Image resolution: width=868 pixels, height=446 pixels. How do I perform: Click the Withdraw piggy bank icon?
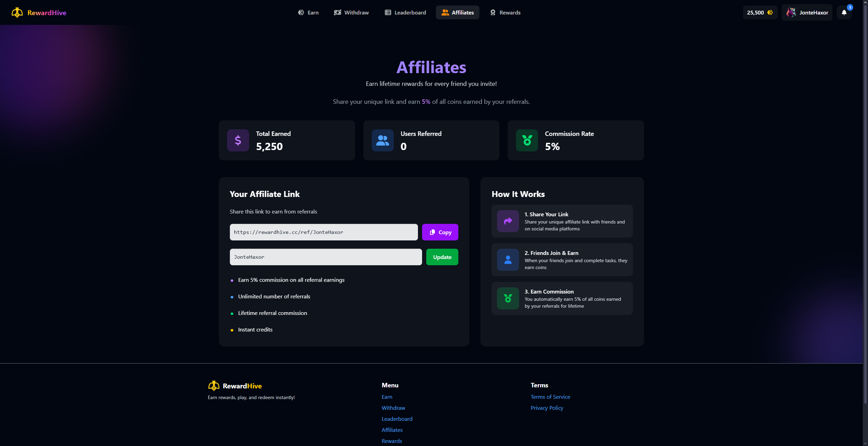pos(338,12)
